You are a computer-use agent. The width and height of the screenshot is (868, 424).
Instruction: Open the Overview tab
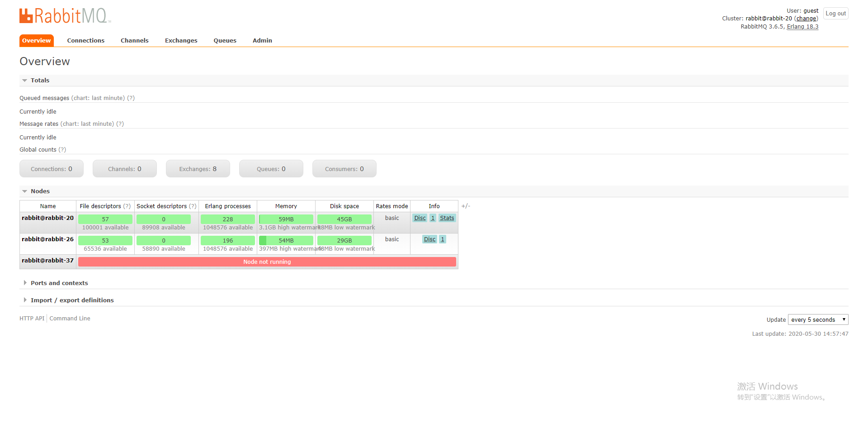[37, 40]
